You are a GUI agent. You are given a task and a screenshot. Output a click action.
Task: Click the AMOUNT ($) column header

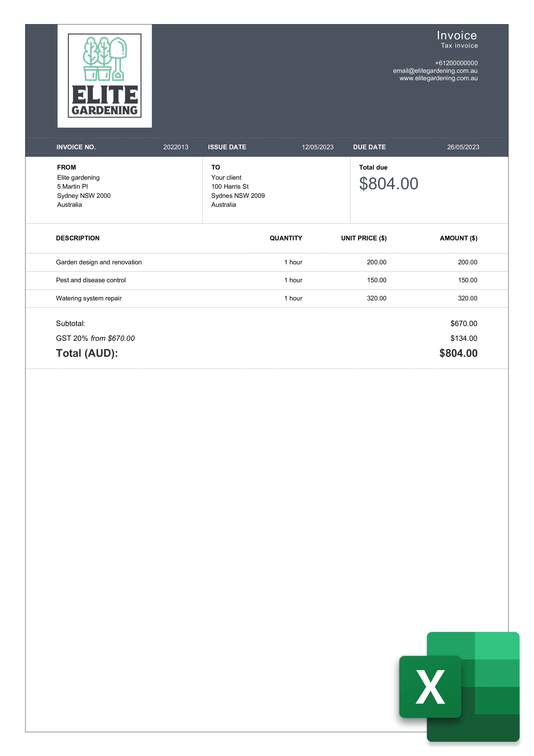[459, 238]
